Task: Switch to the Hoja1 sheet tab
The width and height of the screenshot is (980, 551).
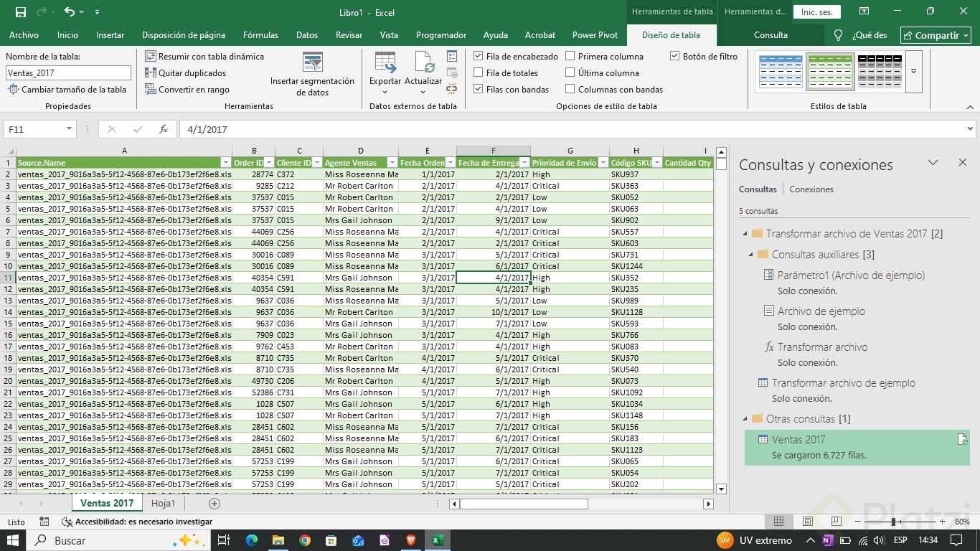Action: click(163, 504)
